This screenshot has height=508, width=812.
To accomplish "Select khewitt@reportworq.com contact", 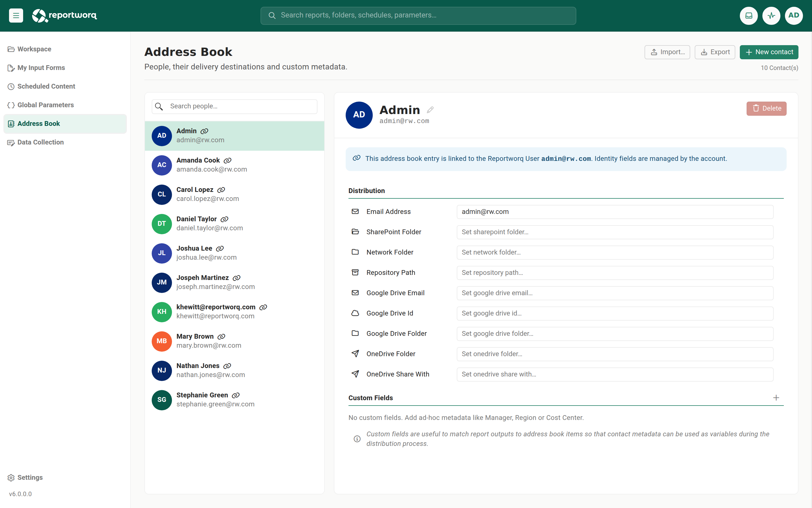I will (x=234, y=312).
